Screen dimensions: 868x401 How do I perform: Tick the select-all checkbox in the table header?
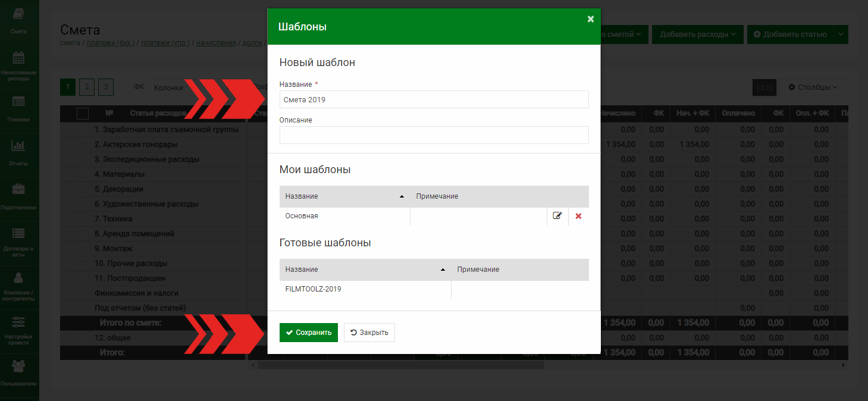pyautogui.click(x=83, y=113)
